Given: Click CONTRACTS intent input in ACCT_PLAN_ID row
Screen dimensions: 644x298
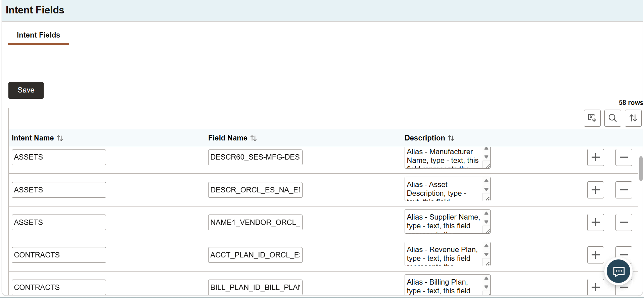Looking at the screenshot, I should click(x=59, y=255).
